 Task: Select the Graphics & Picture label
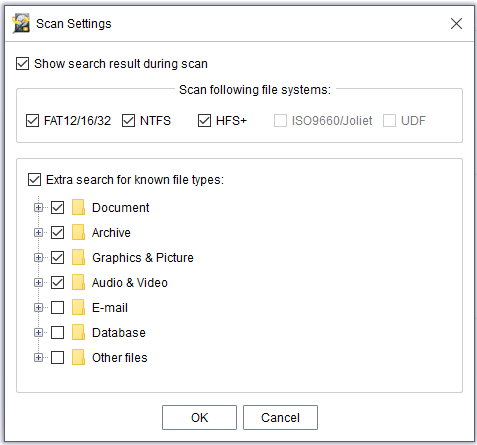click(143, 258)
